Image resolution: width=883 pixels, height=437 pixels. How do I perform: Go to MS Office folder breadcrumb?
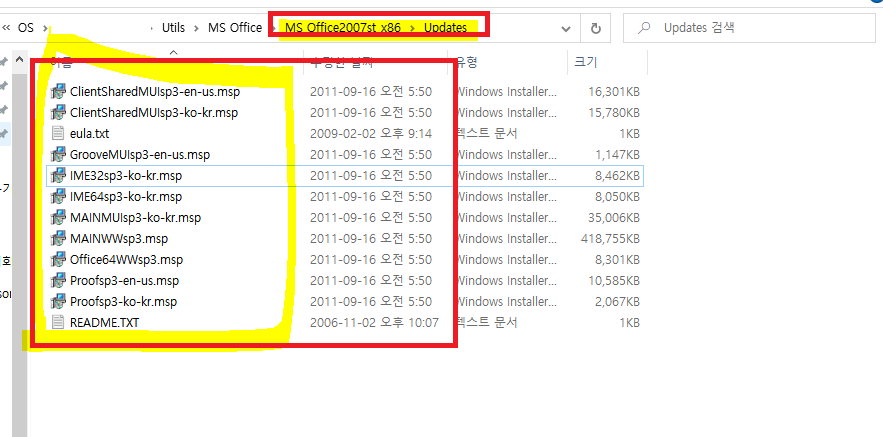pyautogui.click(x=235, y=28)
